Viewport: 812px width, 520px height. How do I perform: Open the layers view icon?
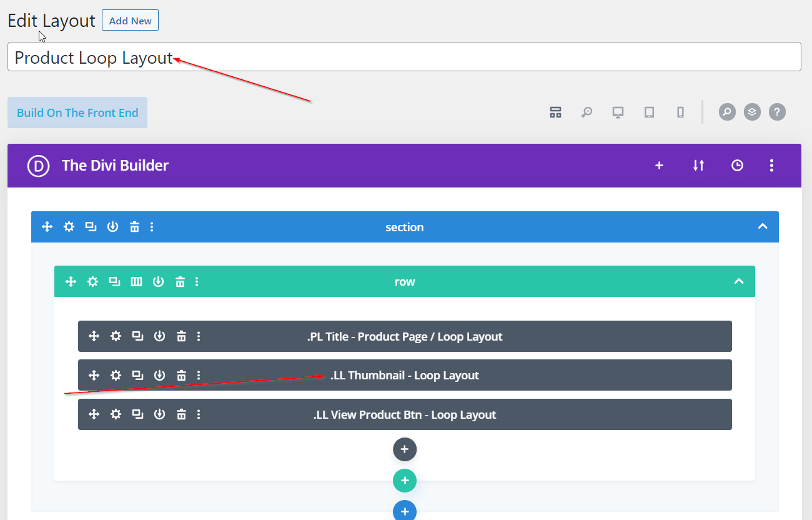pos(752,112)
